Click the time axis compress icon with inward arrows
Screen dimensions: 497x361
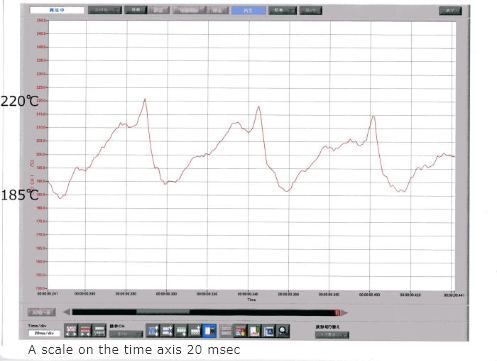coord(85,331)
